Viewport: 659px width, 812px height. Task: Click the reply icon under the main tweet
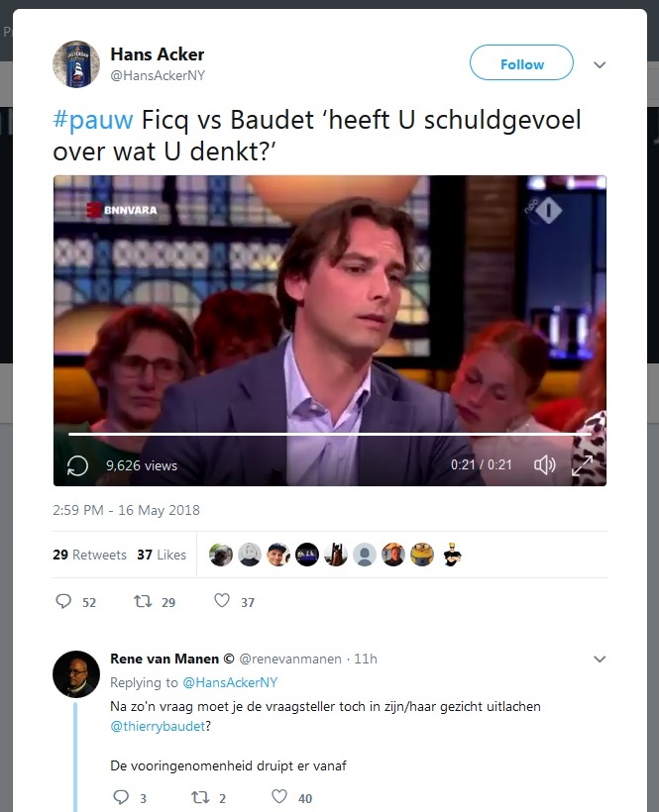[x=63, y=601]
